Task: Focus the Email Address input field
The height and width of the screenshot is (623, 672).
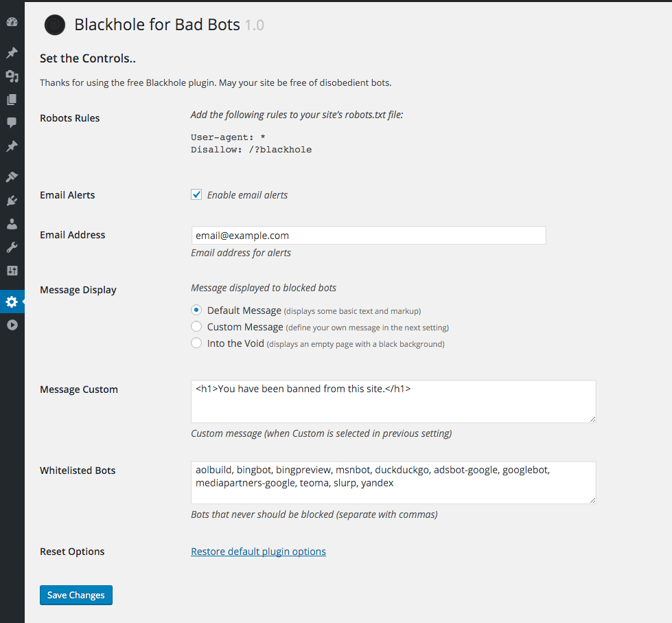Action: pyautogui.click(x=368, y=236)
